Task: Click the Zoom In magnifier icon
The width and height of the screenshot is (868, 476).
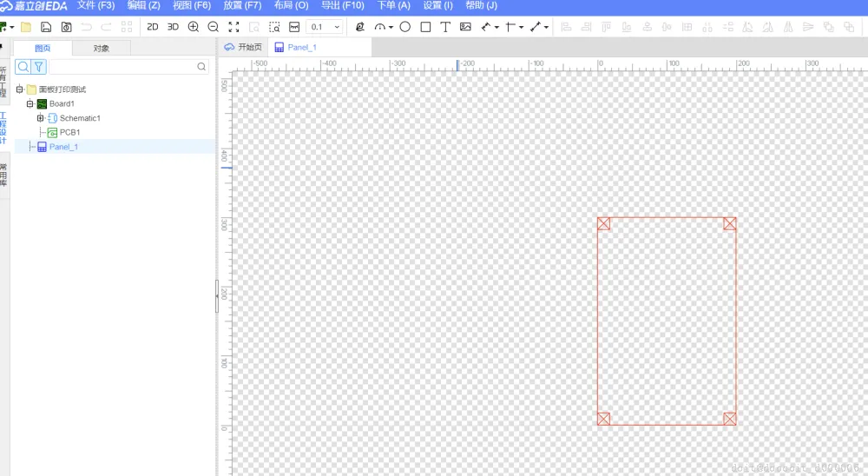Action: 194,27
